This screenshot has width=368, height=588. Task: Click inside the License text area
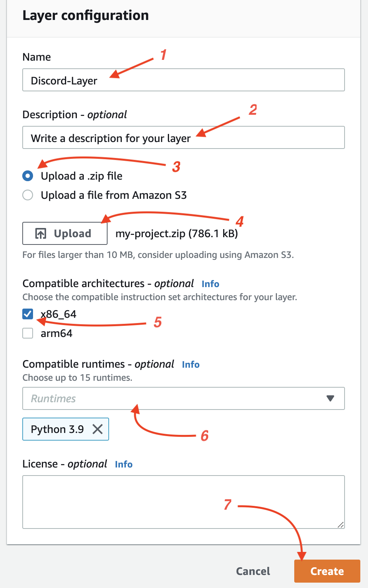click(x=184, y=502)
